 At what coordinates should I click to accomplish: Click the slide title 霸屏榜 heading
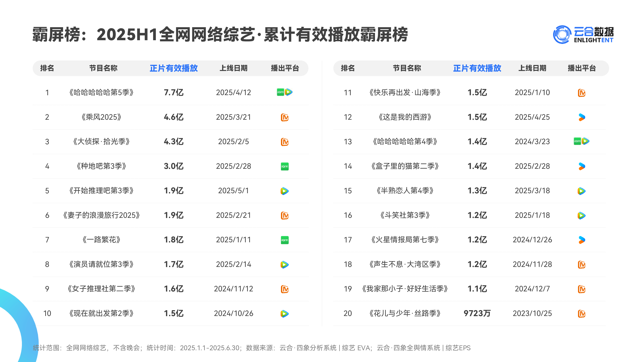220,34
